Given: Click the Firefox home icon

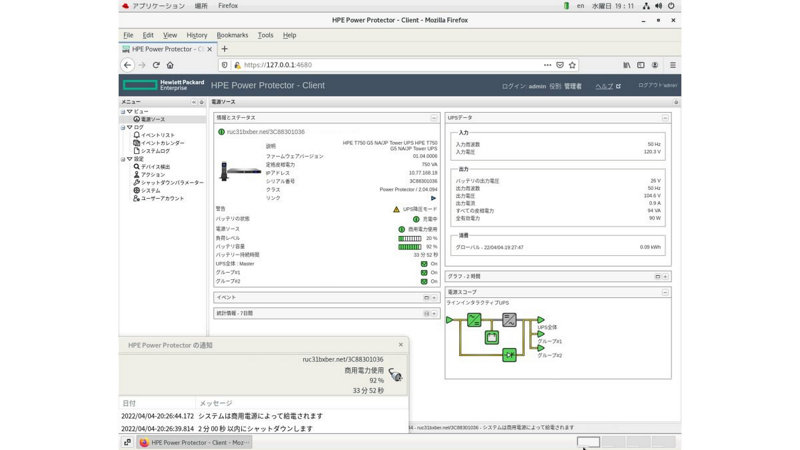Looking at the screenshot, I should click(x=171, y=64).
